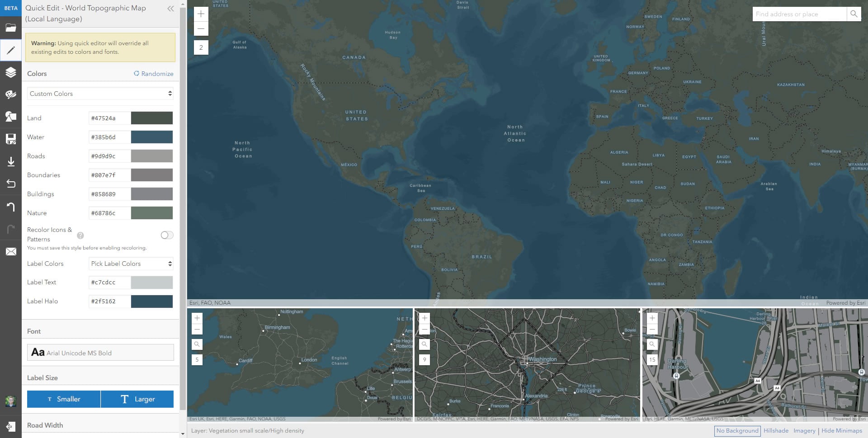This screenshot has height=438, width=868.
Task: Click the Water hex field #385b6d
Action: pyautogui.click(x=109, y=137)
